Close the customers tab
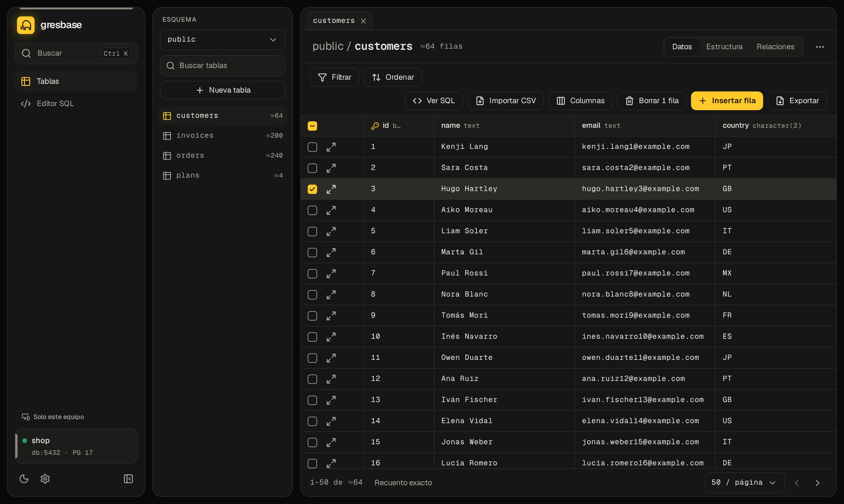844x504 pixels. [x=363, y=21]
